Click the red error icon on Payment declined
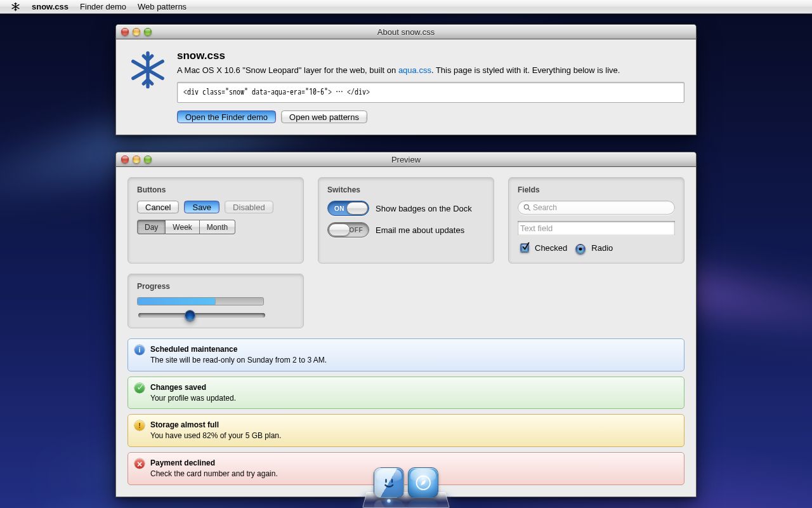The width and height of the screenshot is (812, 508). click(140, 464)
